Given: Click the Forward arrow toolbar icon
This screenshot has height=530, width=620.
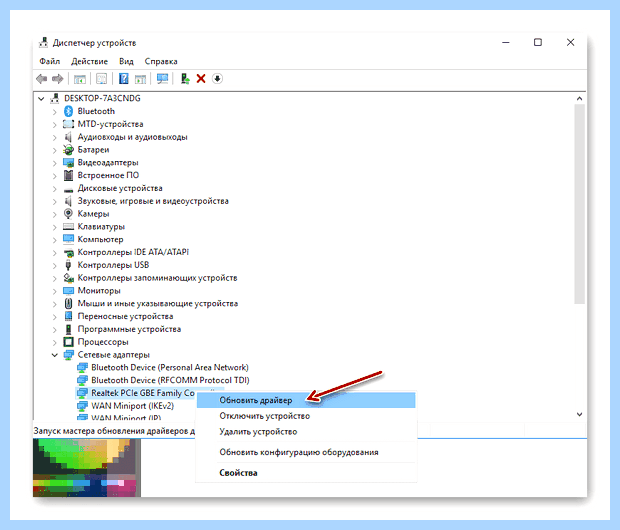Looking at the screenshot, I should [58, 79].
